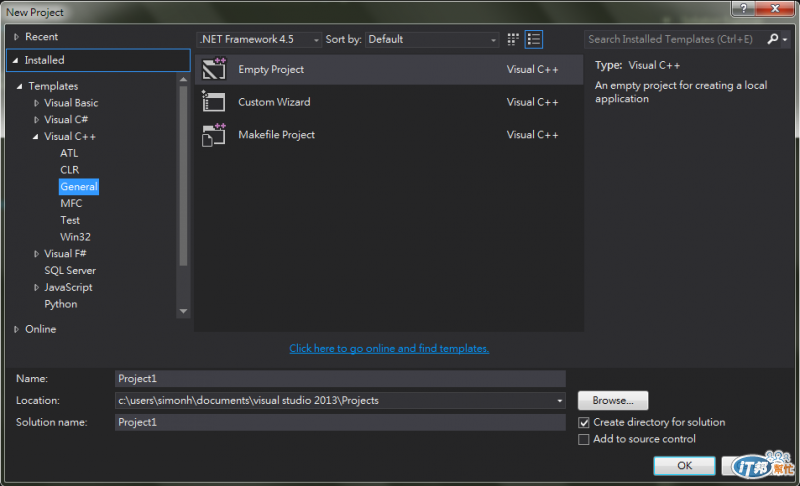Select CLR under Visual C++
Image resolution: width=800 pixels, height=486 pixels.
[x=69, y=170]
